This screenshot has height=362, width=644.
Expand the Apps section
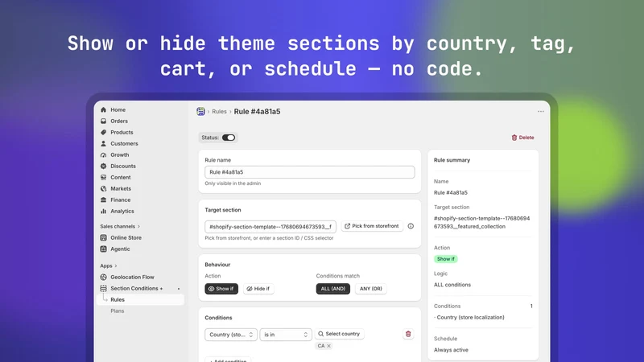click(109, 265)
